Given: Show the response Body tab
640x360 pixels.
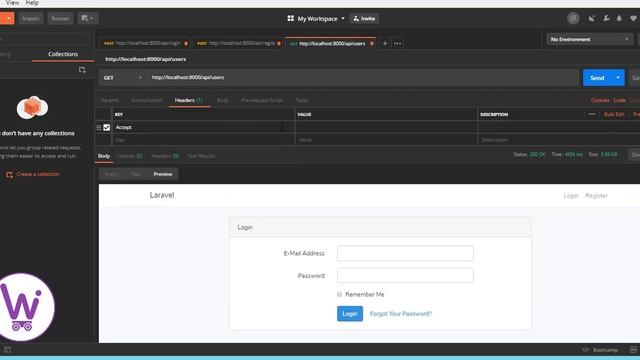Looking at the screenshot, I should click(104, 156).
